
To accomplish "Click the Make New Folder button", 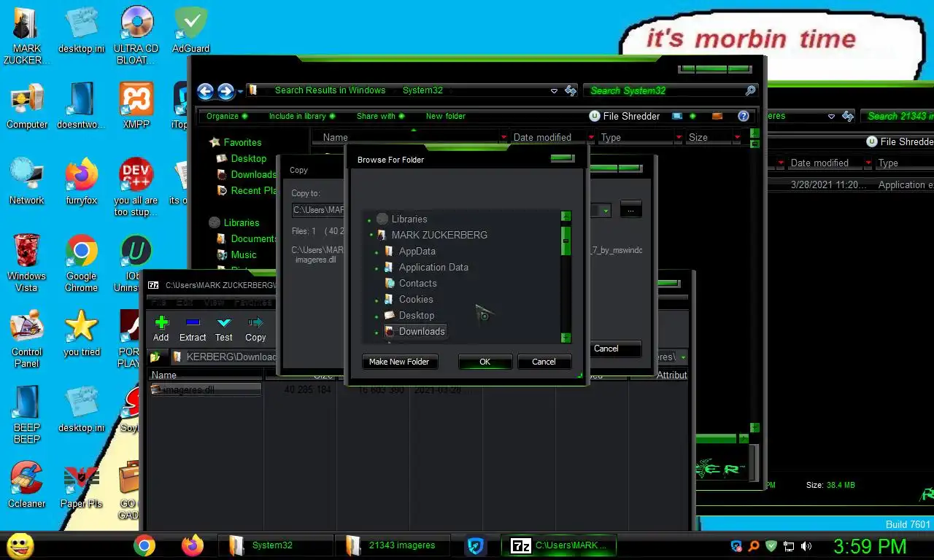I will pos(399,362).
